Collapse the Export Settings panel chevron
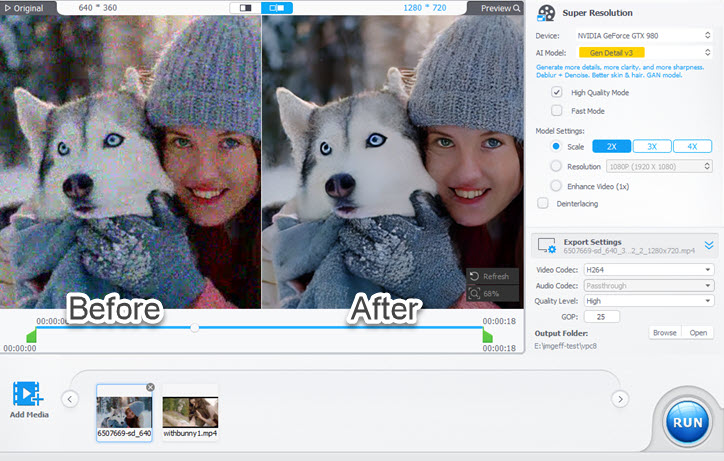The height and width of the screenshot is (461, 724). [709, 245]
